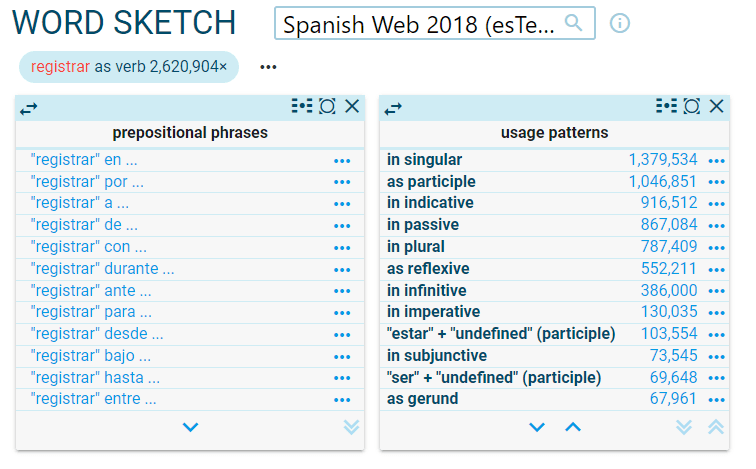Swap columns icon in prepositional phrases panel
This screenshot has width=756, height=469.
pos(28,108)
